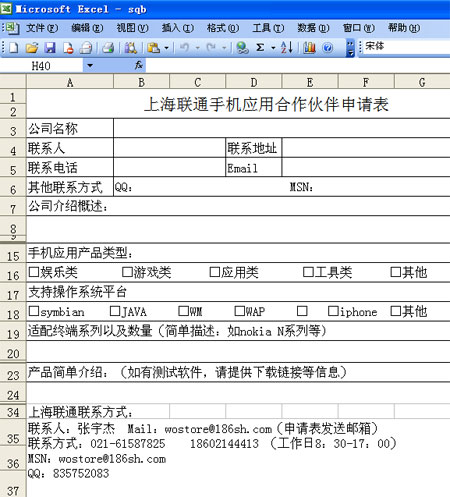The image size is (450, 497).
Task: Sort ascending with the A-Z icon
Action: tap(287, 48)
